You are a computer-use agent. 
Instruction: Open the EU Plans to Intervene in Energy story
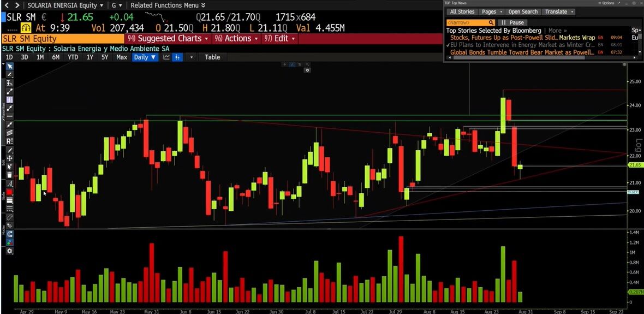click(522, 45)
